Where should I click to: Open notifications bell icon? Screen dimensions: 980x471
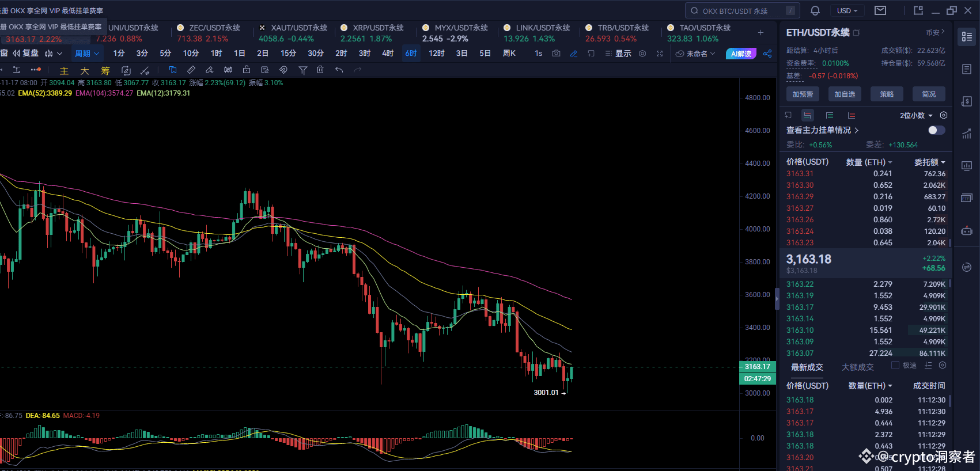815,10
